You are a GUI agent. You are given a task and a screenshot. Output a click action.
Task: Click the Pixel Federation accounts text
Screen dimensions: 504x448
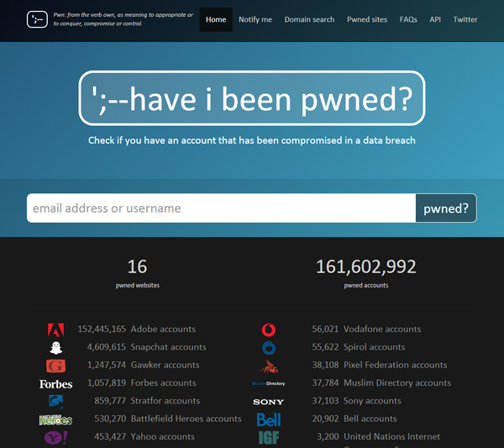coord(396,365)
